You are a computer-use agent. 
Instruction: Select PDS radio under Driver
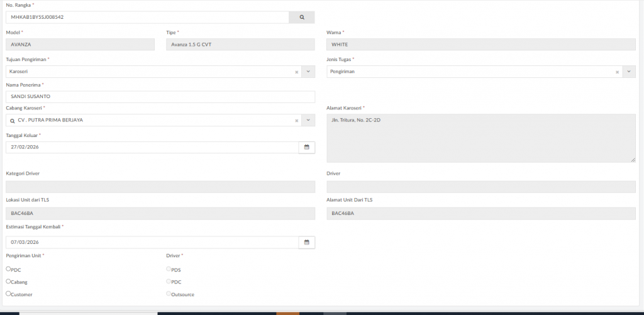[x=169, y=269]
